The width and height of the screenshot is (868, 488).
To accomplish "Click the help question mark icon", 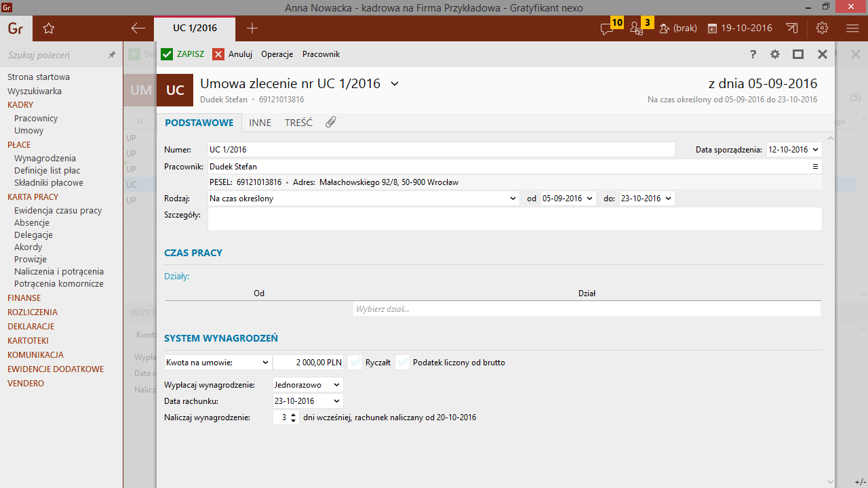I will [x=753, y=54].
